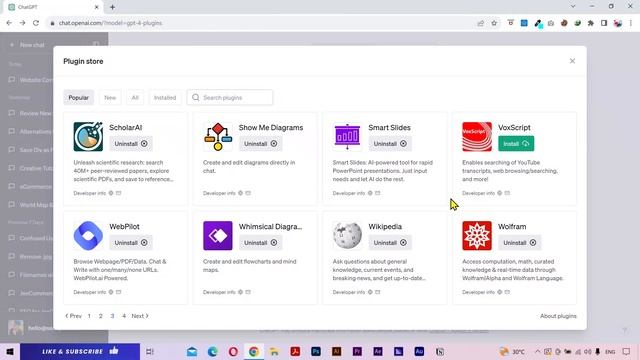
Task: Open the tab search dropdown arrow
Action: pos(573,7)
